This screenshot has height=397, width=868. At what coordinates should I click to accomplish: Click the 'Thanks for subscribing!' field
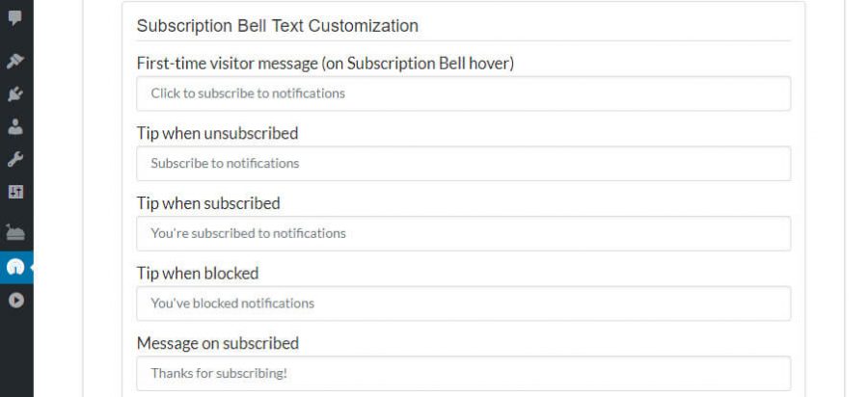coord(463,373)
